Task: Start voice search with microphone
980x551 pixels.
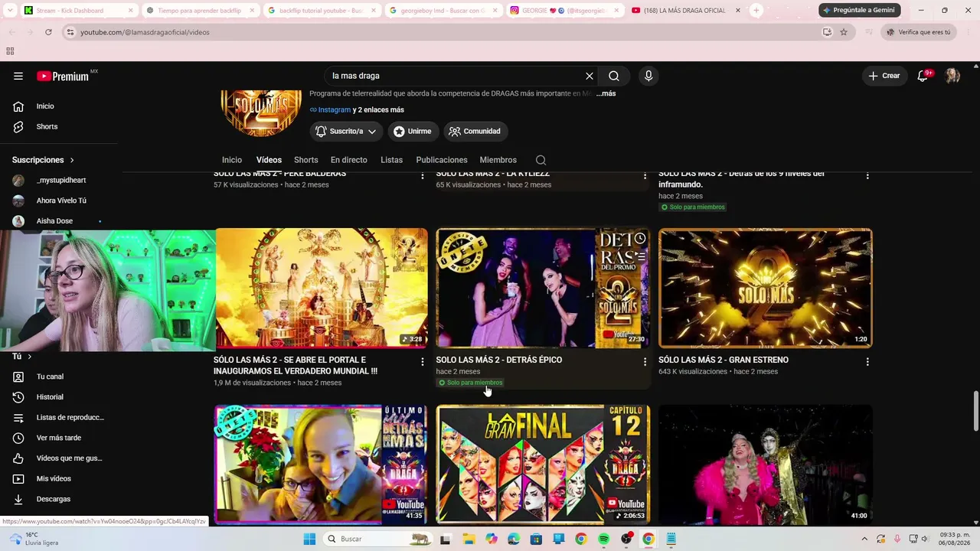Action: (648, 76)
